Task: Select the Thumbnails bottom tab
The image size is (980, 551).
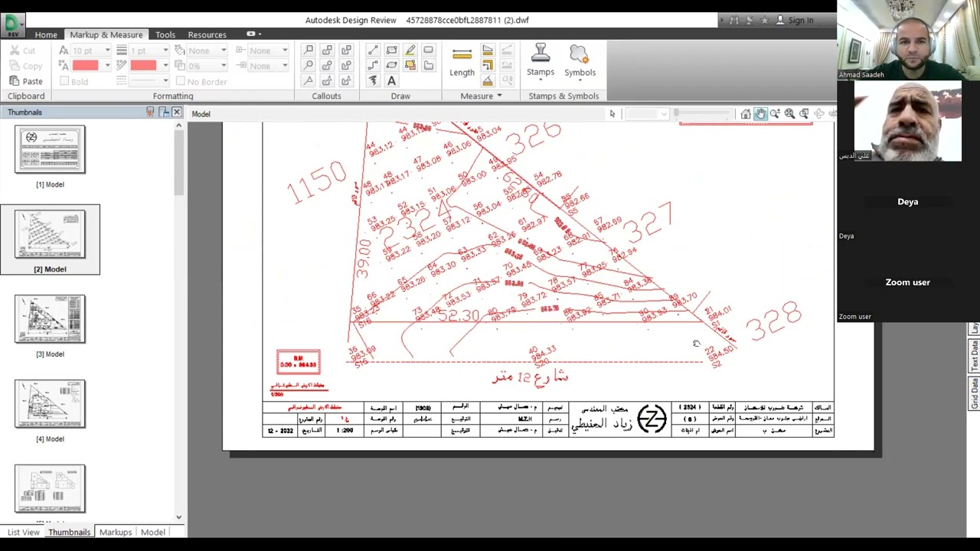Action: pos(70,532)
